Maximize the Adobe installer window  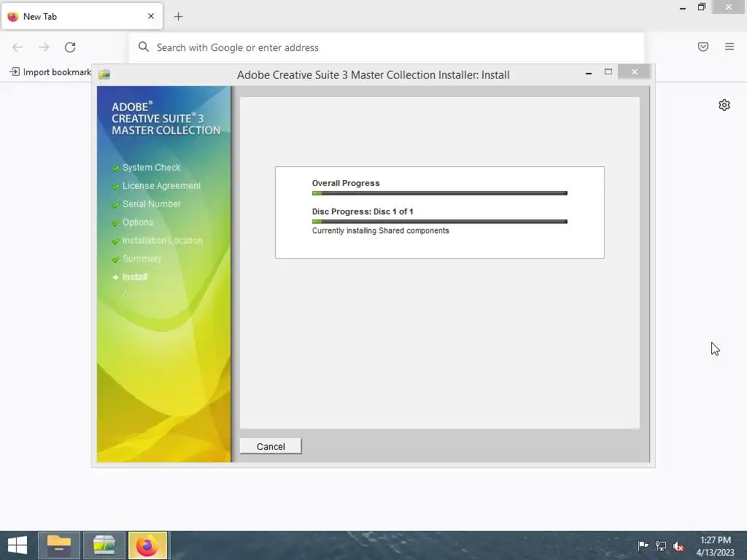point(608,72)
